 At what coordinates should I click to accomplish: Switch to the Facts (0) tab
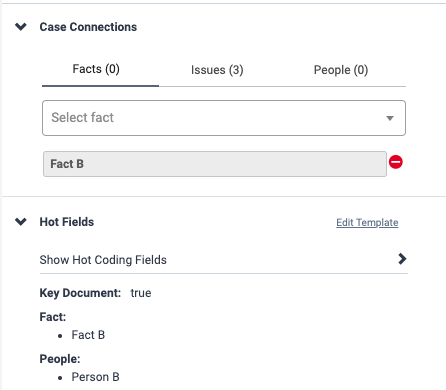point(96,69)
